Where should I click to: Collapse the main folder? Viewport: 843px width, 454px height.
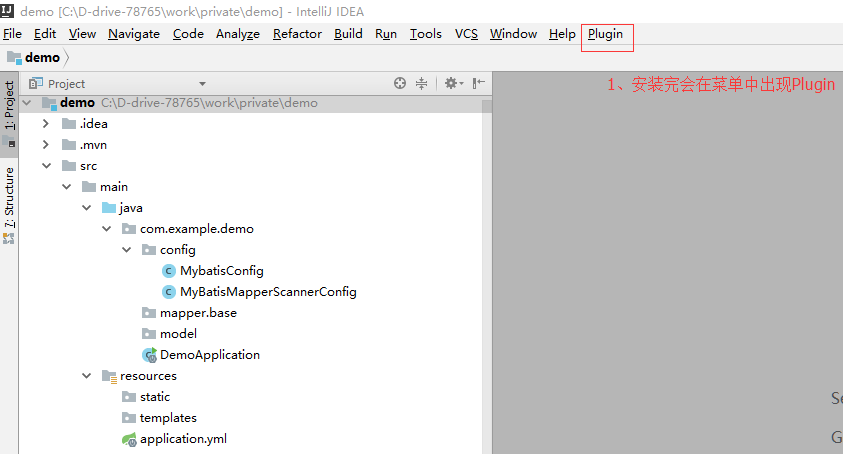tap(67, 187)
